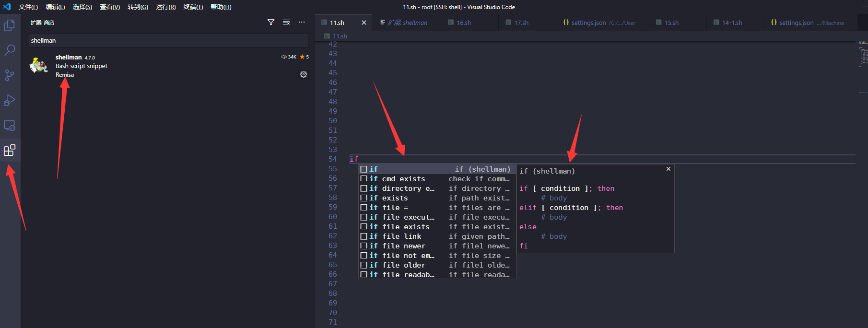Click the VS Code logo icon
Screen dimensions: 868x328
(7, 7)
